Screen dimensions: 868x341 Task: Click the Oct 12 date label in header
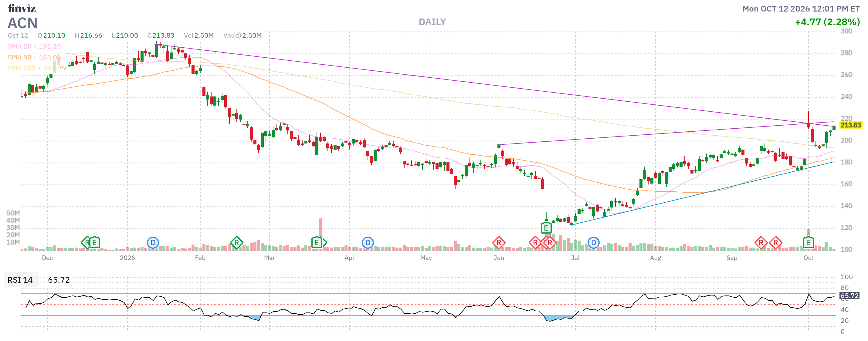[x=18, y=35]
